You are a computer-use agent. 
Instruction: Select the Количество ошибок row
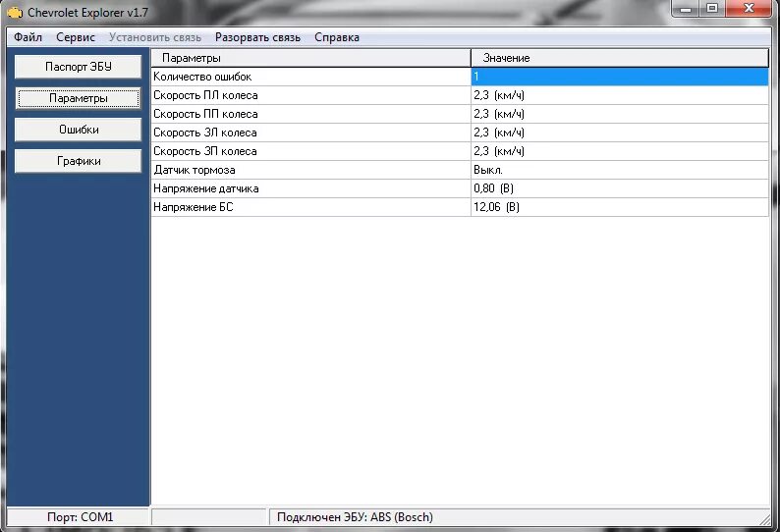[460, 77]
